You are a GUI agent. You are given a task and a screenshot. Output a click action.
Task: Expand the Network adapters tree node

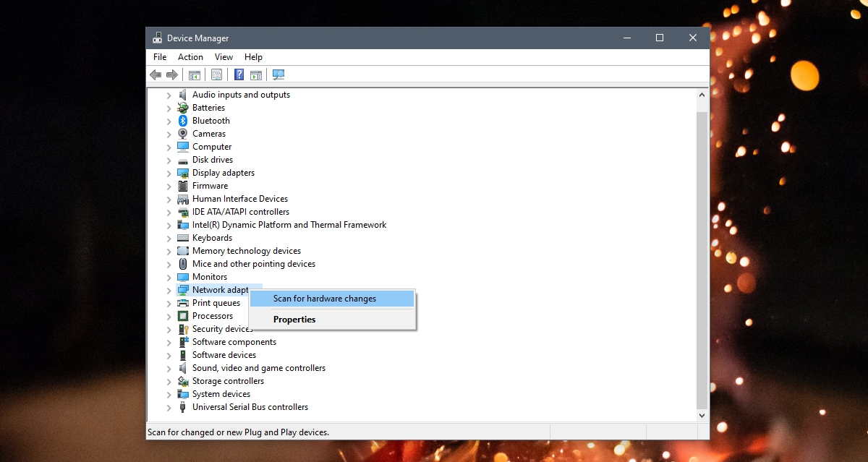(x=169, y=289)
